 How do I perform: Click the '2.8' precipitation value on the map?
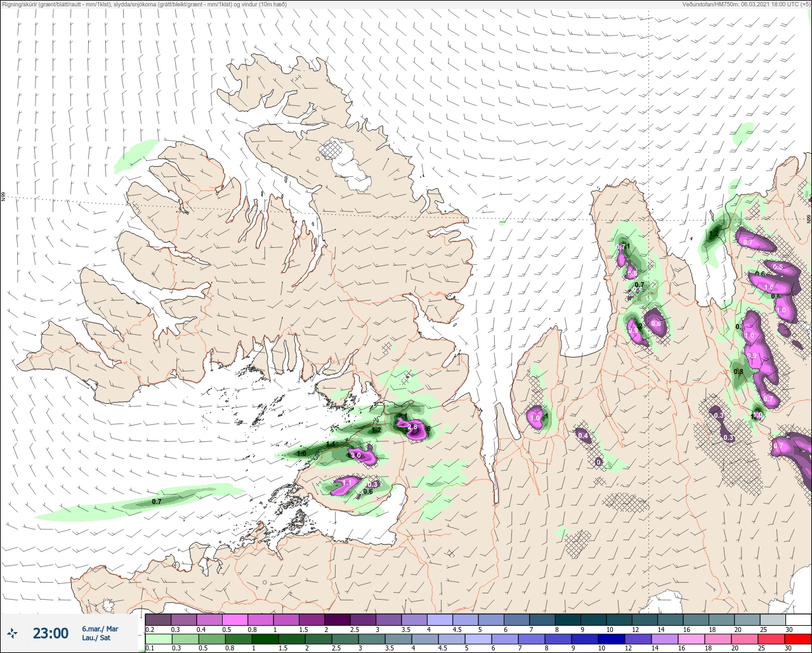(x=412, y=427)
